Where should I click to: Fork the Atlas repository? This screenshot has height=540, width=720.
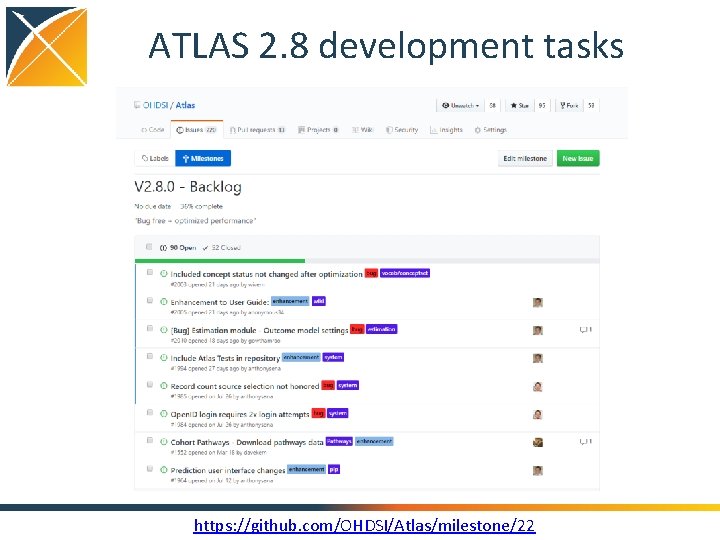(x=569, y=106)
